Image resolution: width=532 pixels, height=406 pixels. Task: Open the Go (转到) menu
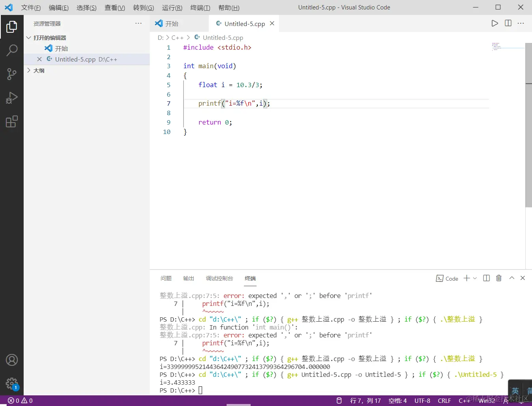click(x=143, y=7)
